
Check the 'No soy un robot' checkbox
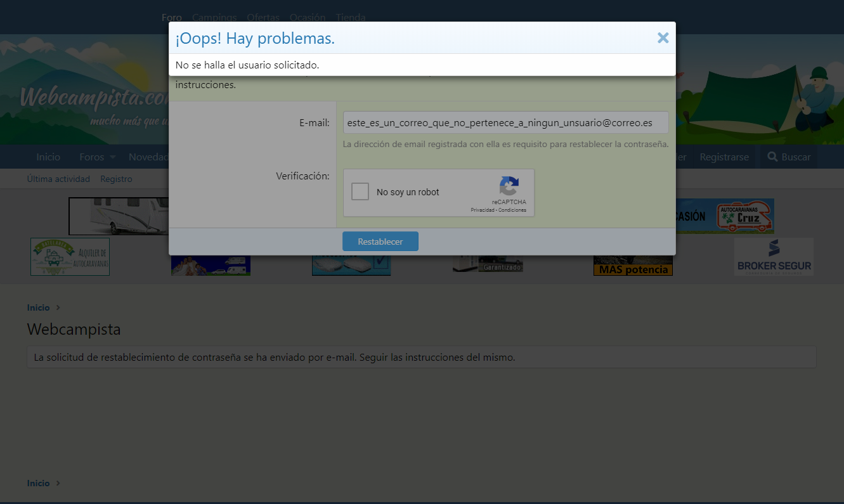360,191
